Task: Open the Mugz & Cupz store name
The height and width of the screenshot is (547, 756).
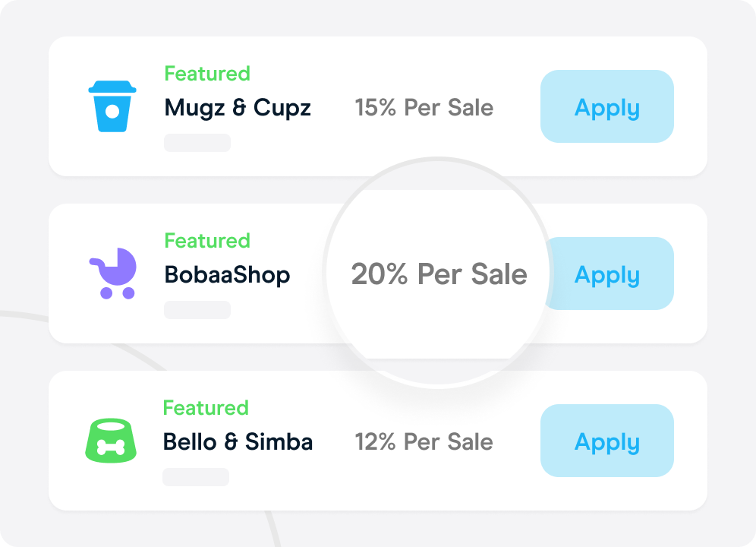Action: 238,108
